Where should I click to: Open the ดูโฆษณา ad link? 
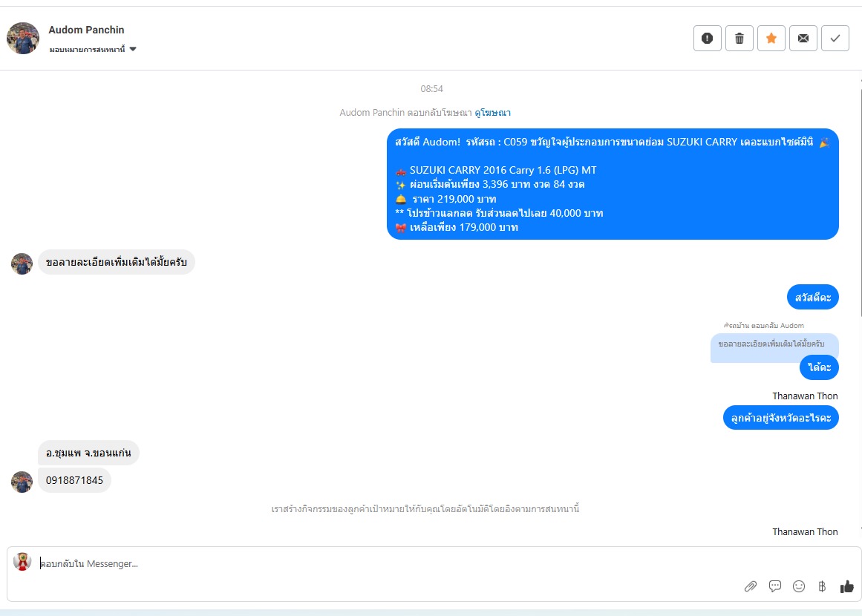(492, 113)
